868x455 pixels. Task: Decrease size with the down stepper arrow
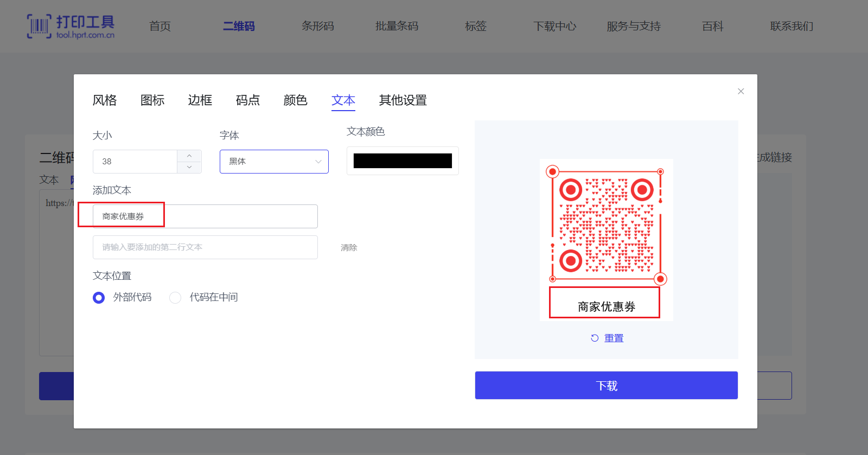point(189,167)
